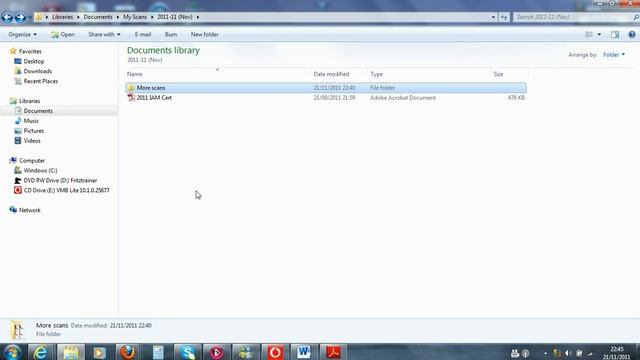Viewport: 640px width, 360px height.
Task: Open Skype from the taskbar
Action: [187, 352]
